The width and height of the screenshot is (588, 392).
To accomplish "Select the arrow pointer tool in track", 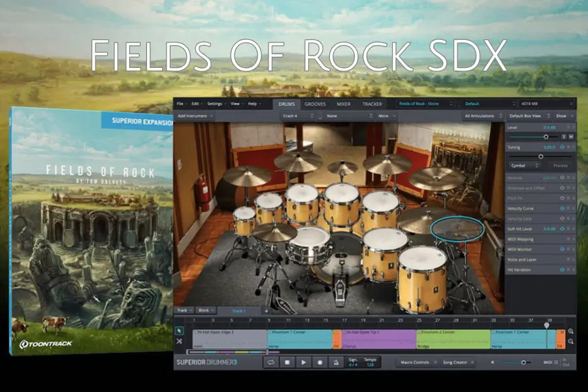I will tap(179, 331).
